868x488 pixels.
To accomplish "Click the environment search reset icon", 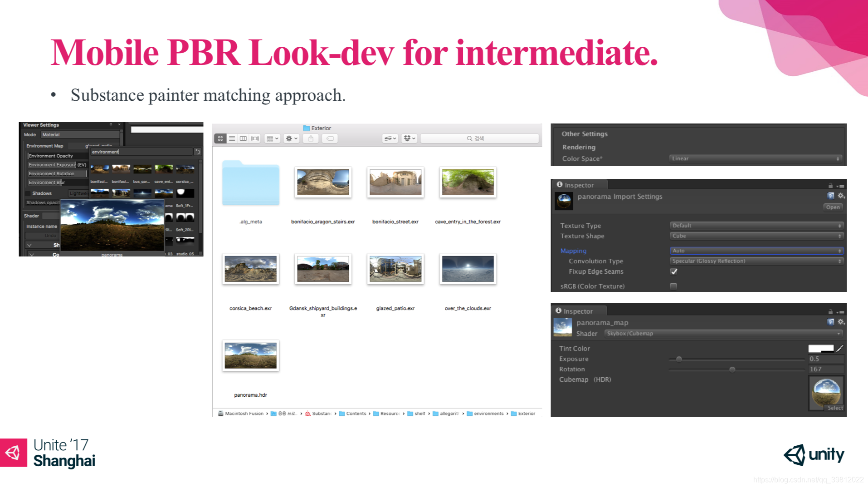I will [198, 152].
